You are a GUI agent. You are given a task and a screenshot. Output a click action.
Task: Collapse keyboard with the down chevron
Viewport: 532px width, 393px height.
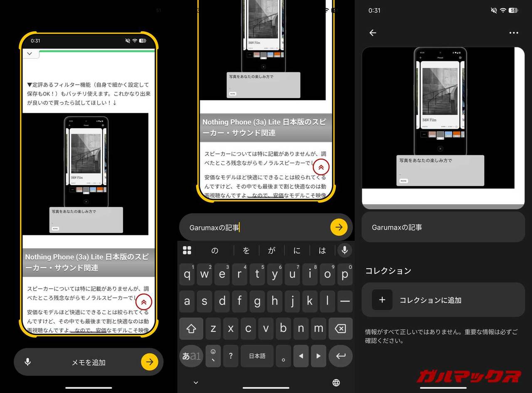(196, 383)
